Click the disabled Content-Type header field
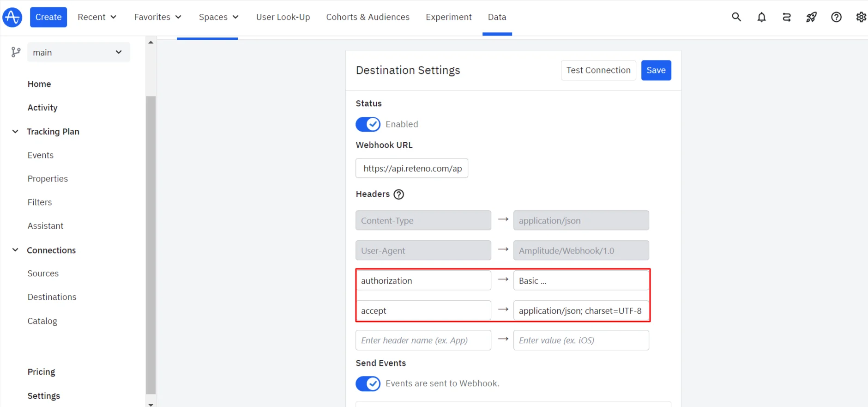This screenshot has width=868, height=407. (423, 220)
